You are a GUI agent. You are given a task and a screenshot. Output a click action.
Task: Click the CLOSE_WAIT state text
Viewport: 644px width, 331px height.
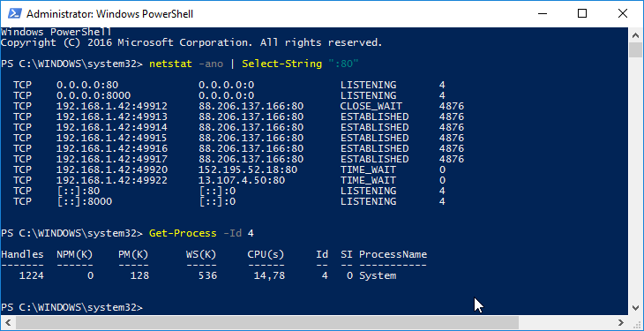pos(371,107)
